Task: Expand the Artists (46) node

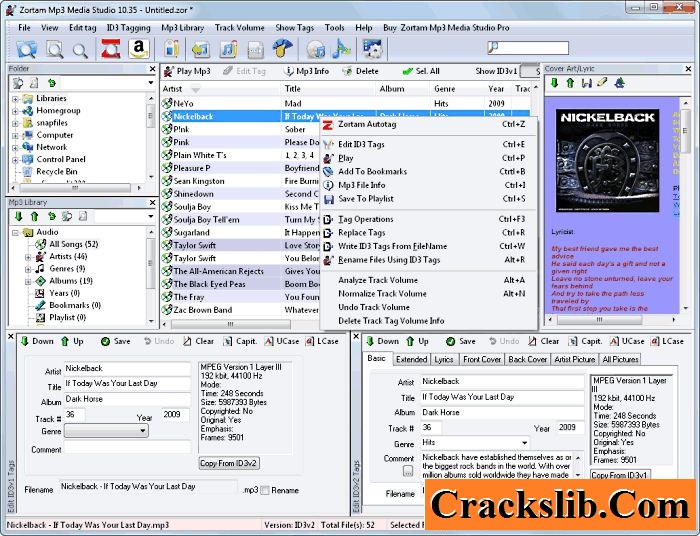Action: [28, 257]
